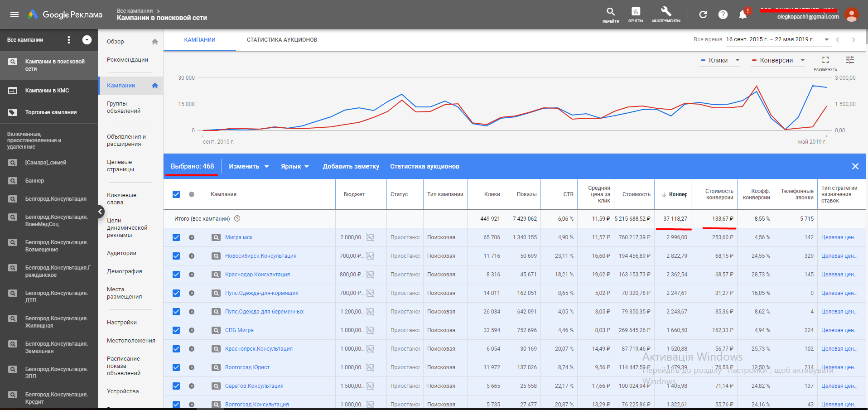Open Целевая цен... strategy link for Краснодар.Консультация
868x410 pixels.
[x=839, y=275]
